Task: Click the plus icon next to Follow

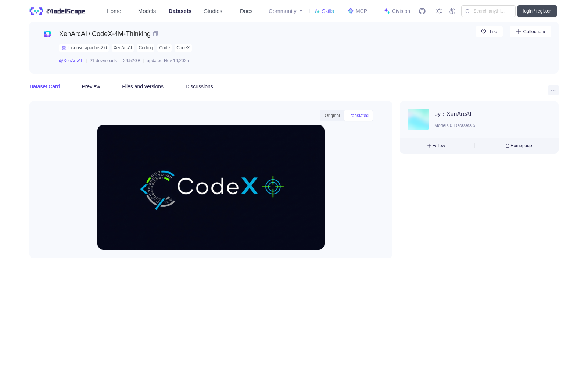Action: click(x=429, y=146)
